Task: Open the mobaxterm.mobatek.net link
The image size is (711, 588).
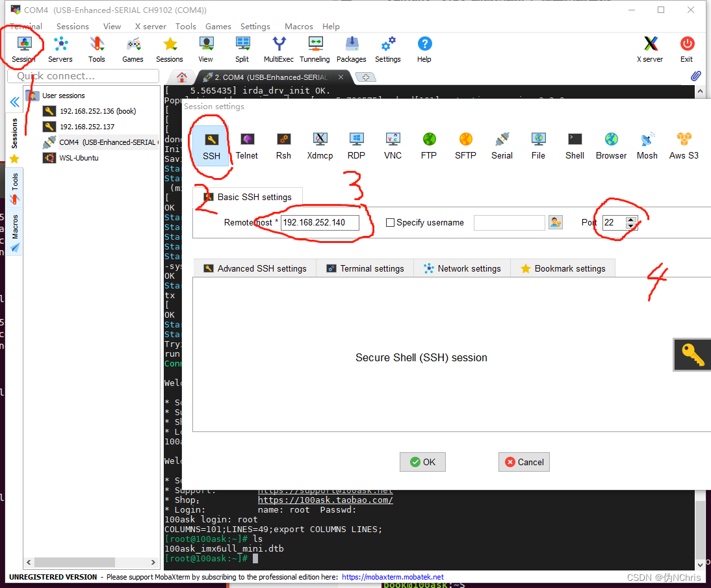Action: [x=393, y=577]
